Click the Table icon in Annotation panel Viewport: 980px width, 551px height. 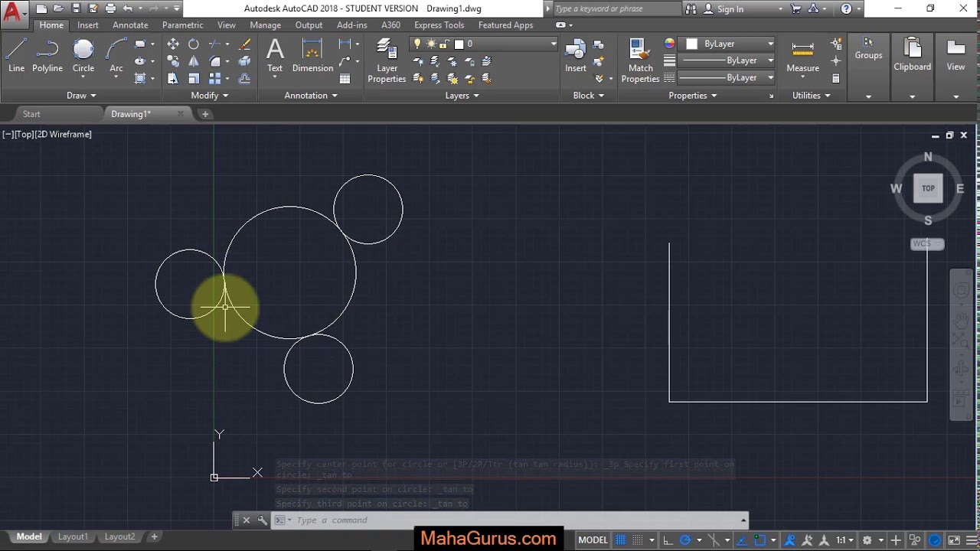click(x=345, y=78)
